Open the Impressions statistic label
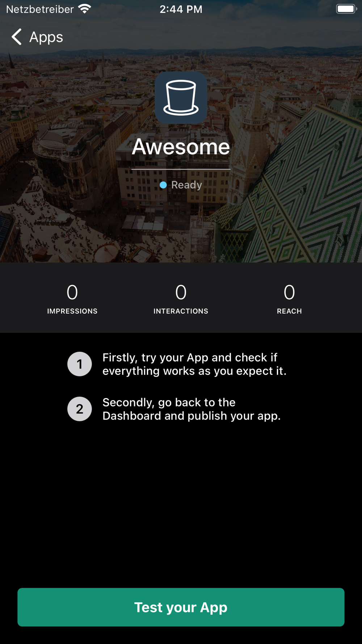 tap(72, 311)
